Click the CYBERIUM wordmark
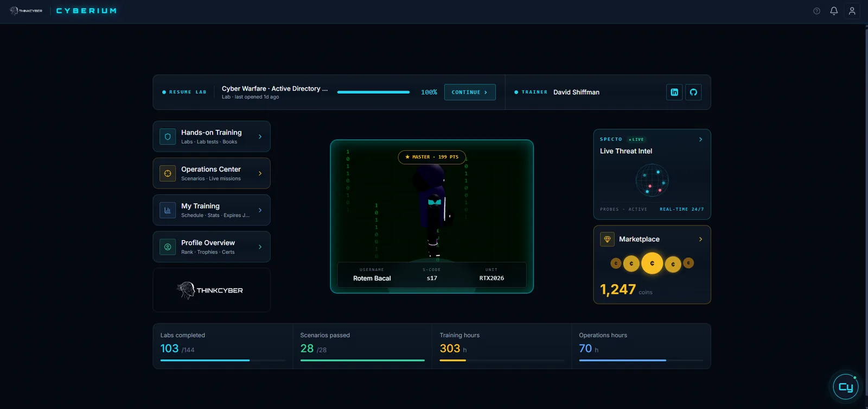The image size is (868, 409). click(x=86, y=11)
